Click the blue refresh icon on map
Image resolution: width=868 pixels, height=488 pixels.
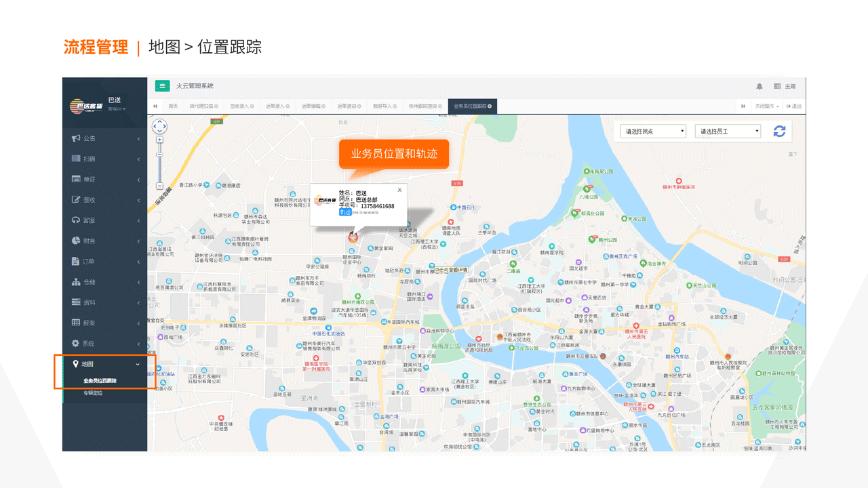point(780,131)
